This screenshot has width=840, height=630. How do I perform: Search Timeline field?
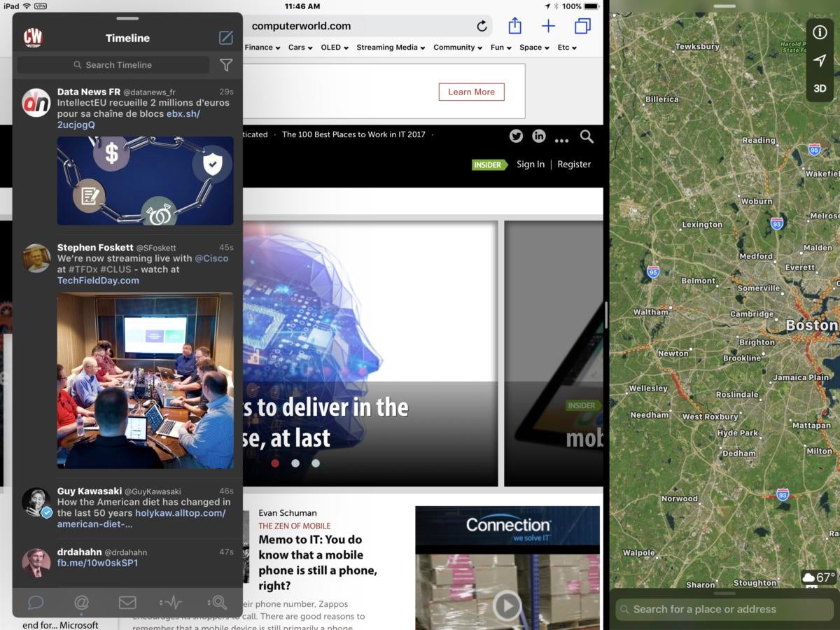[x=113, y=65]
